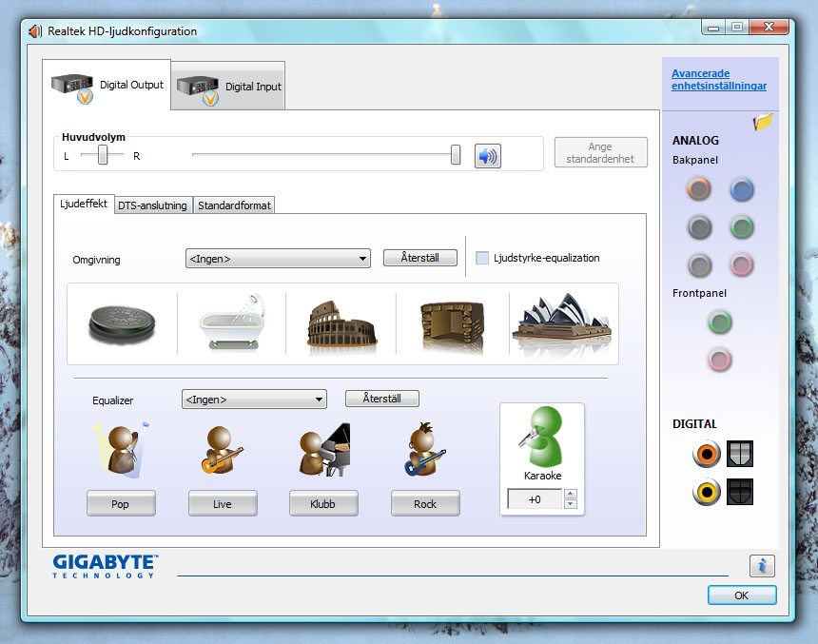Apply the Live equalizer preset button
Screen dimensions: 818x644
(223, 503)
